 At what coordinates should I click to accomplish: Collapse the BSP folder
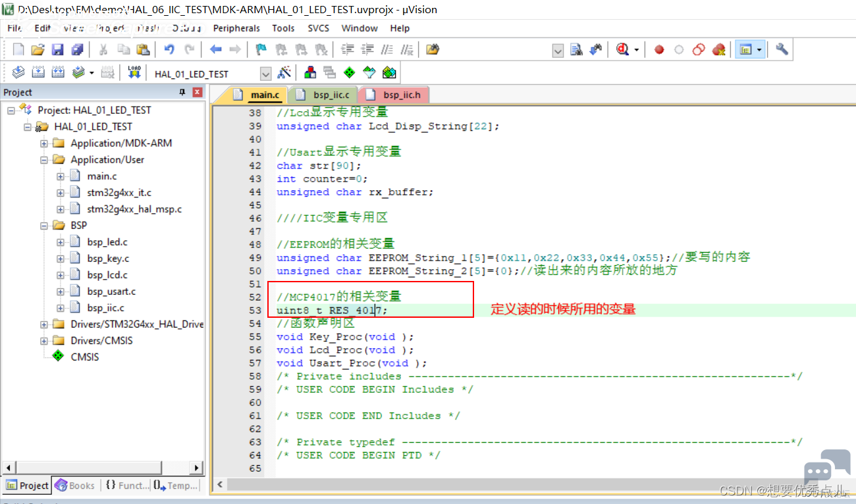point(43,226)
